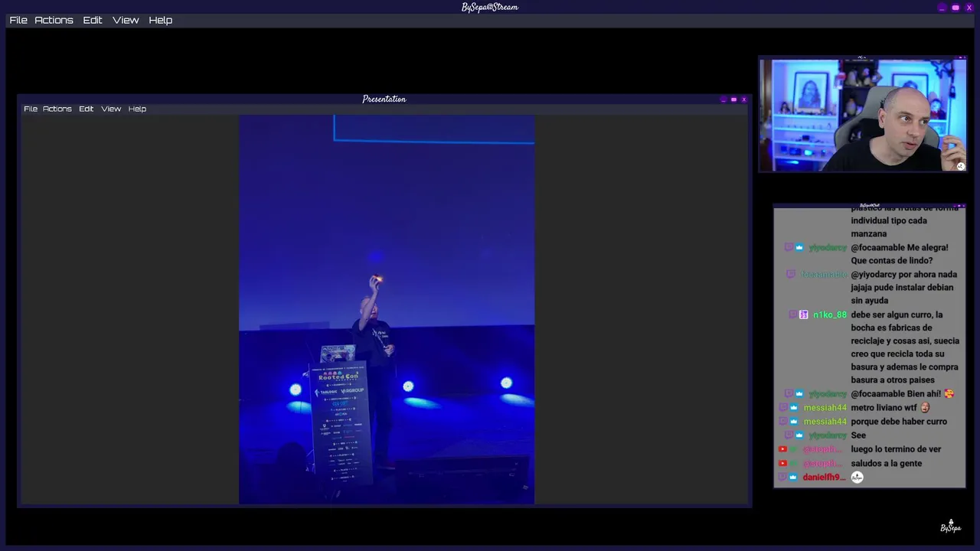Select username focaamable in chat

pos(824,274)
